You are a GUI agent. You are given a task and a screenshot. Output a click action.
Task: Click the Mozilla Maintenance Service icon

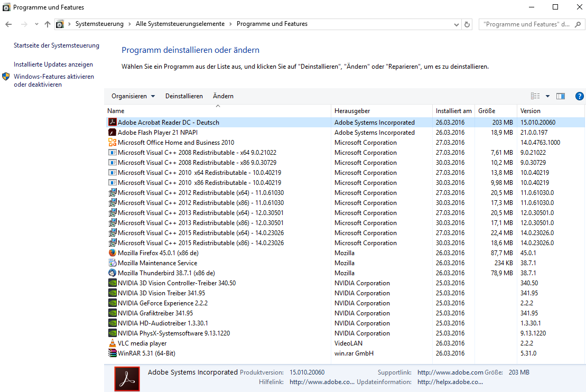click(x=112, y=263)
